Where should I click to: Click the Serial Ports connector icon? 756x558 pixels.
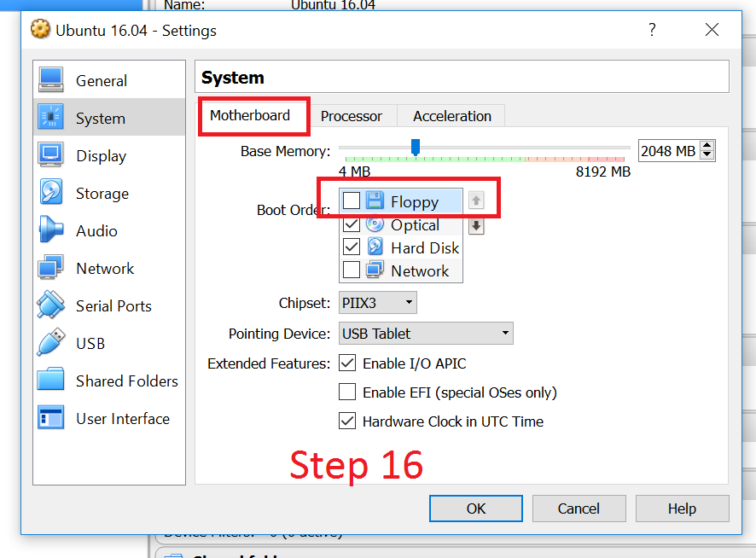coord(50,305)
